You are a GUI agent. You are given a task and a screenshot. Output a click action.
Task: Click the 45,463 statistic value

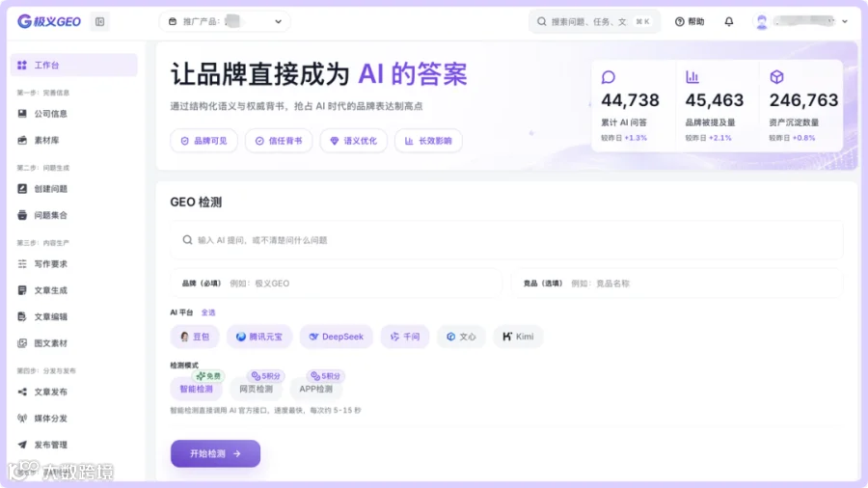[x=714, y=100]
